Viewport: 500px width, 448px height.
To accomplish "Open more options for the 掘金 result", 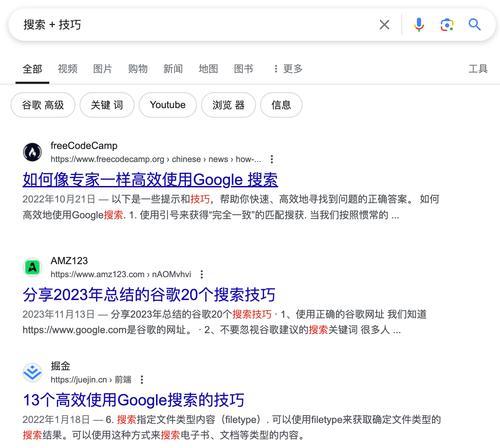I will click(142, 380).
